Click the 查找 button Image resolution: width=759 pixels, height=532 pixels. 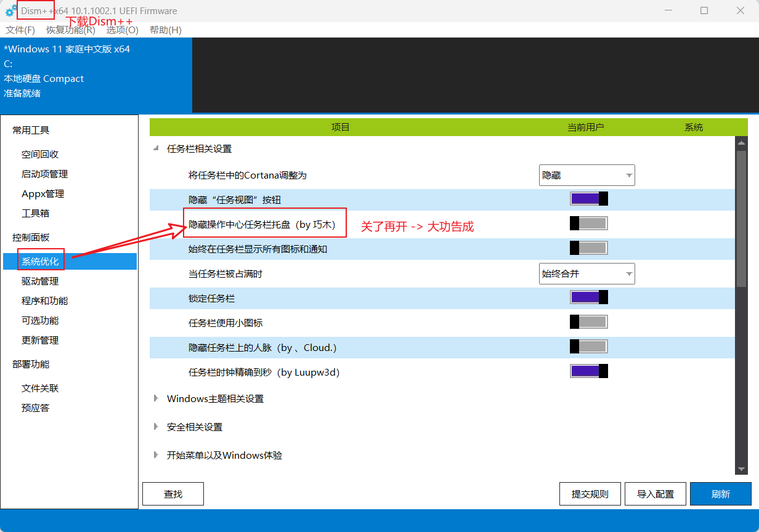(173, 494)
